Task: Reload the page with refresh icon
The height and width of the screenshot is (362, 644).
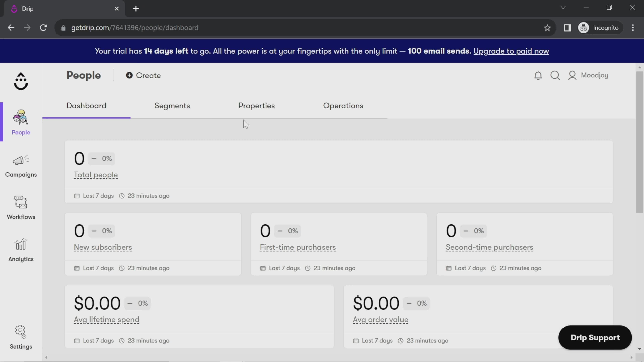Action: pos(43,28)
